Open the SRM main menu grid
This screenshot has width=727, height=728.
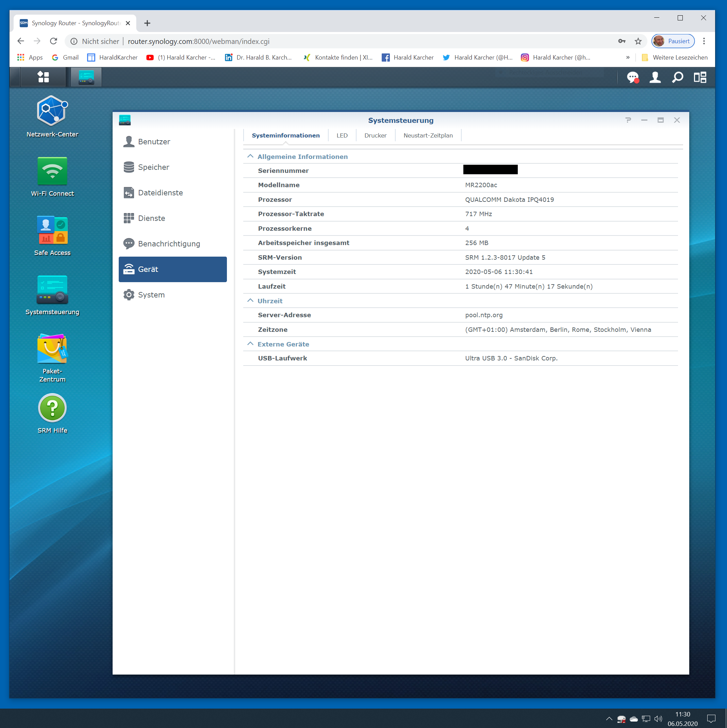coord(43,77)
